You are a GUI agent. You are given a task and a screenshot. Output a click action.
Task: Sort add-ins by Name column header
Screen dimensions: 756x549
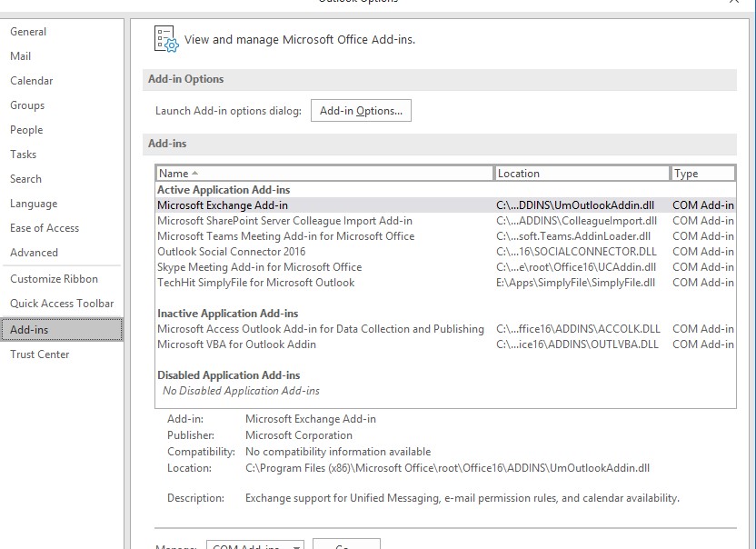point(324,174)
